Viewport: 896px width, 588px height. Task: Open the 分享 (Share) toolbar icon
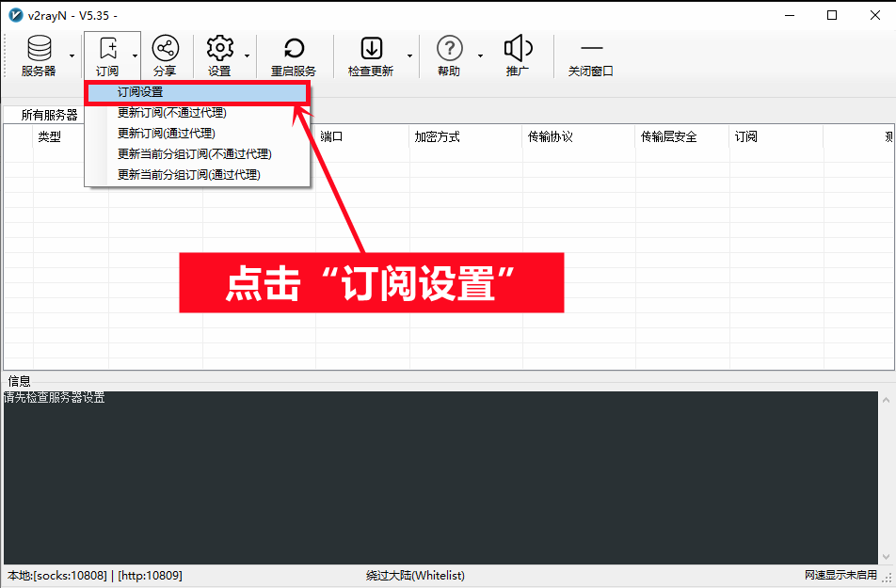[x=165, y=56]
